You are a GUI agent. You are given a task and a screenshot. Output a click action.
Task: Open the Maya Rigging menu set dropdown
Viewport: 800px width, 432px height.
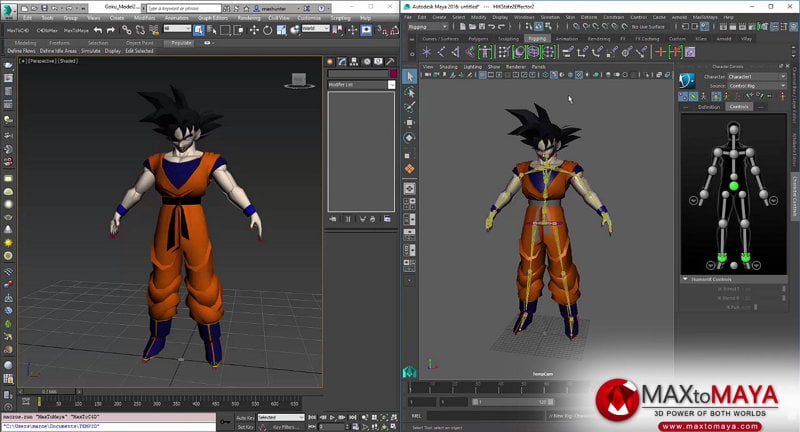coord(428,27)
